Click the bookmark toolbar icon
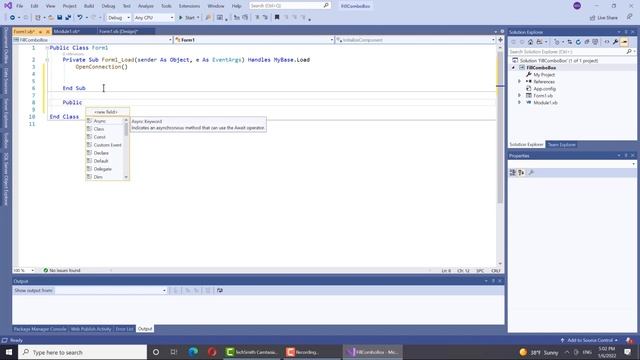The height and width of the screenshot is (360, 640). click(x=277, y=18)
